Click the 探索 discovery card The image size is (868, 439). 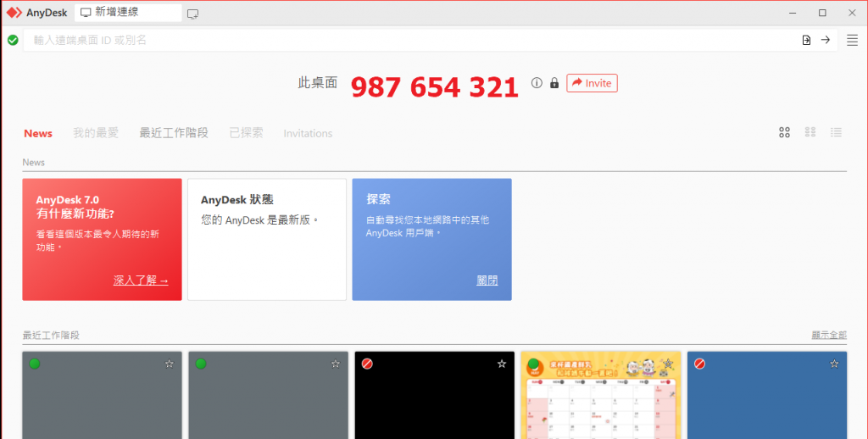(x=431, y=239)
